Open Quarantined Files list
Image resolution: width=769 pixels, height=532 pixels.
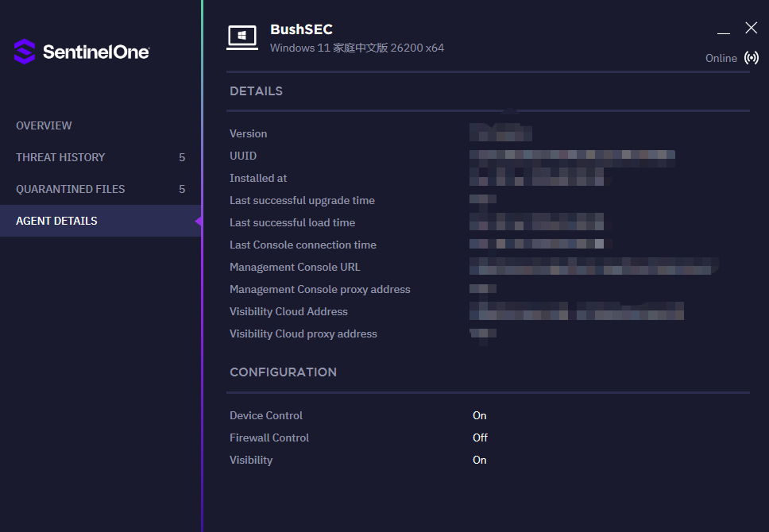[71, 189]
